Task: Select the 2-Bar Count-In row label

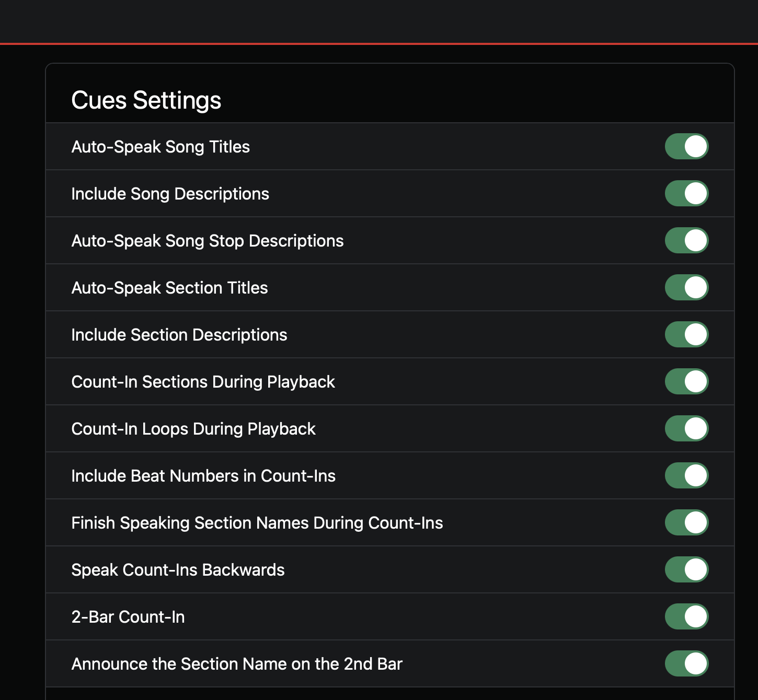Action: (x=128, y=617)
